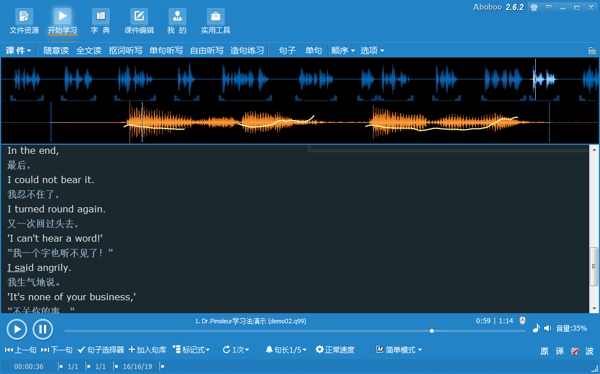Image resolution: width=600 pixels, height=374 pixels.
Task: Open the 顺序 order dropdown
Action: 343,51
